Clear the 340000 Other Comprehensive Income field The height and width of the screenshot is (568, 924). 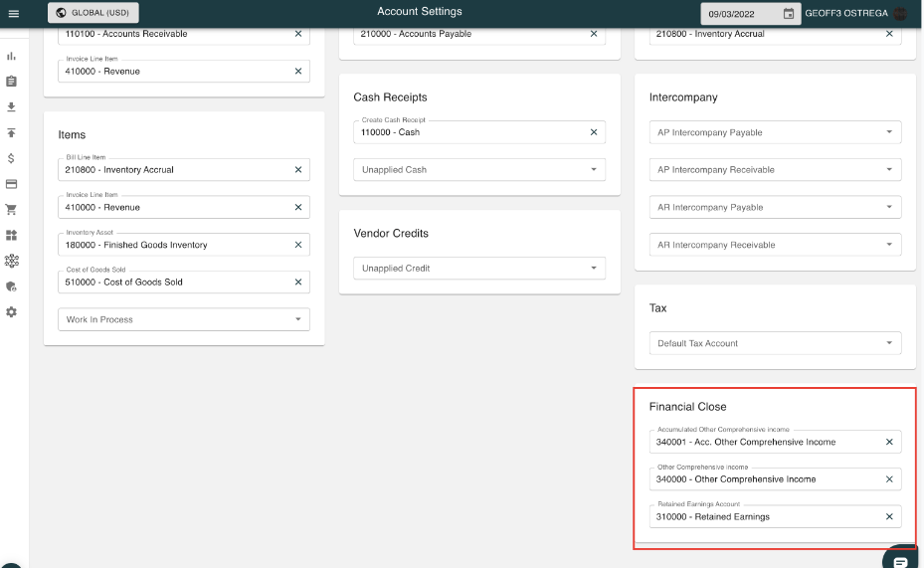[x=889, y=479]
